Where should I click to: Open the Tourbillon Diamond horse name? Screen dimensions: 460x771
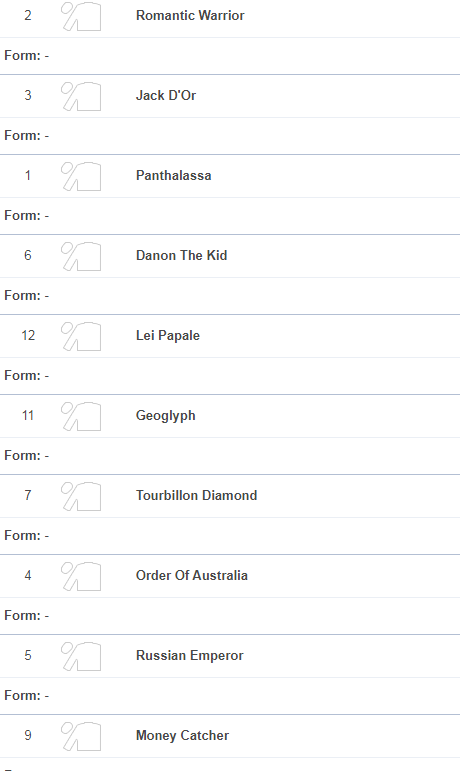click(x=197, y=495)
